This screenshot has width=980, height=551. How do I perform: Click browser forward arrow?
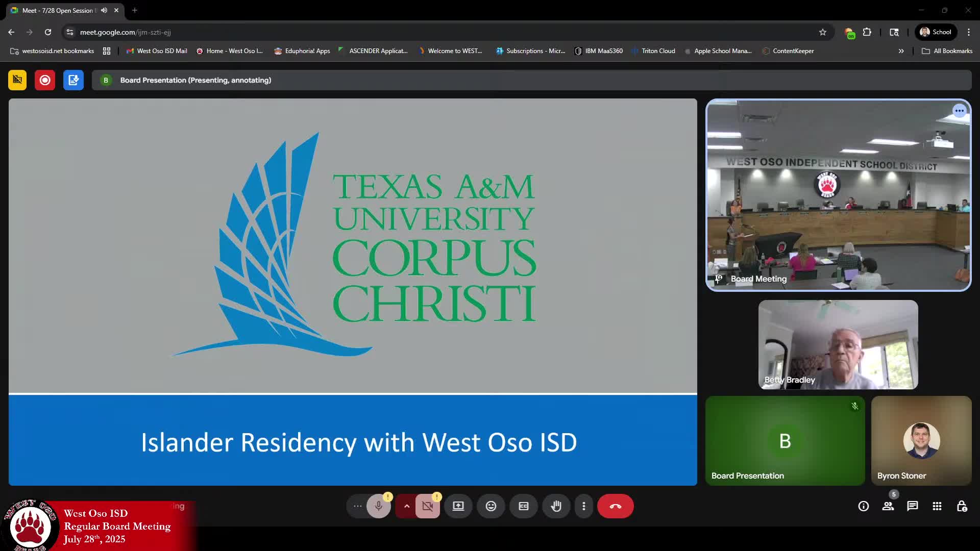pyautogui.click(x=30, y=32)
